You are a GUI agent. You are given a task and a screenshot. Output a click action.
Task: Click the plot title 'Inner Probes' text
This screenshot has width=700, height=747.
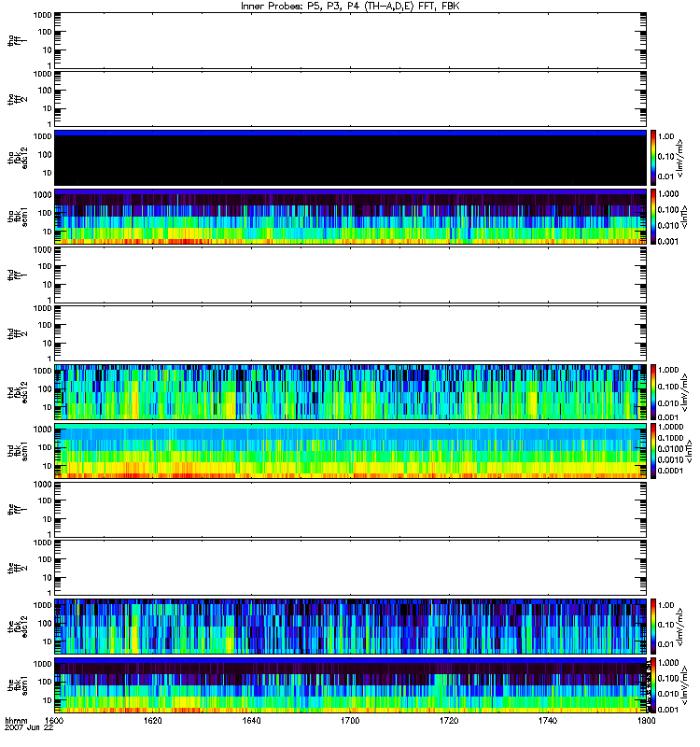(x=270, y=7)
